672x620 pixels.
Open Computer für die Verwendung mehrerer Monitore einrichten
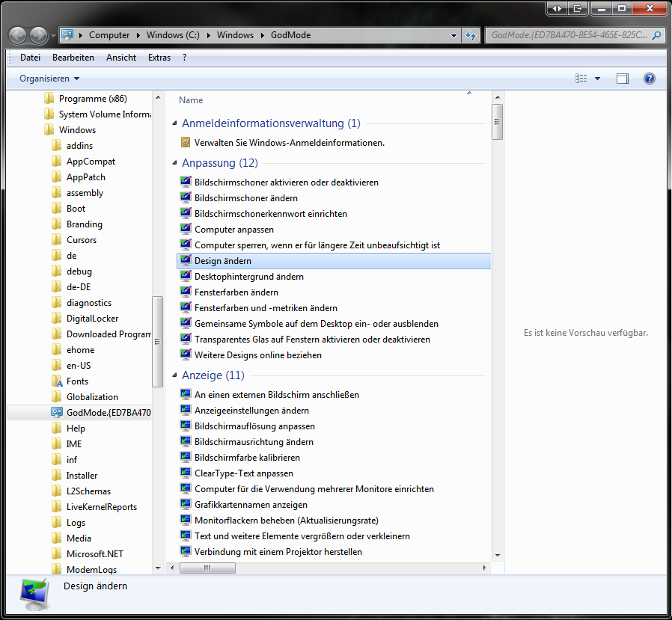click(x=314, y=489)
